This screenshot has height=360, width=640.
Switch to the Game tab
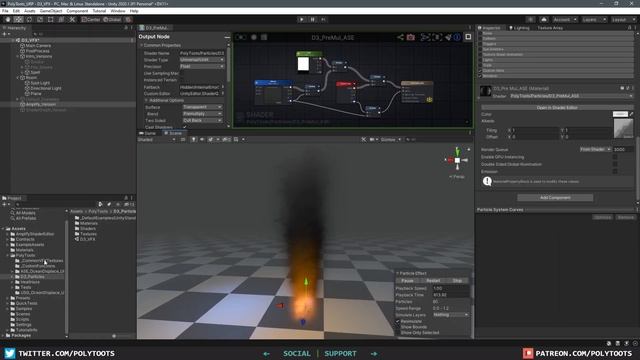click(x=148, y=133)
